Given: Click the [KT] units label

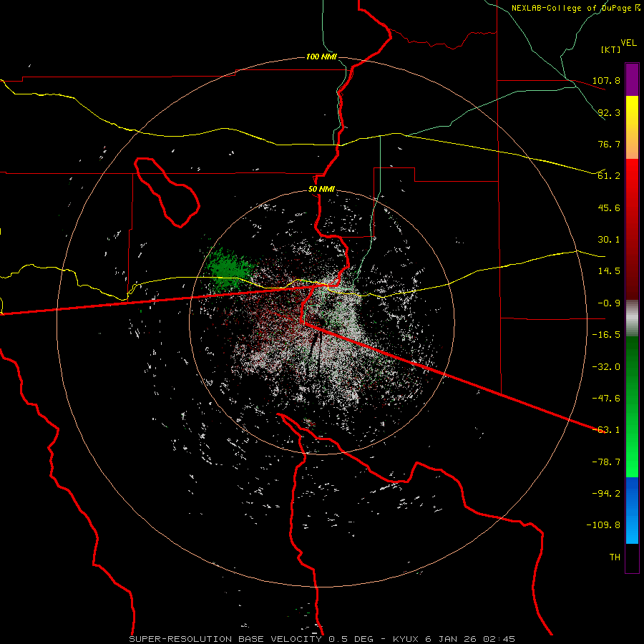Looking at the screenshot, I should pyautogui.click(x=611, y=49).
